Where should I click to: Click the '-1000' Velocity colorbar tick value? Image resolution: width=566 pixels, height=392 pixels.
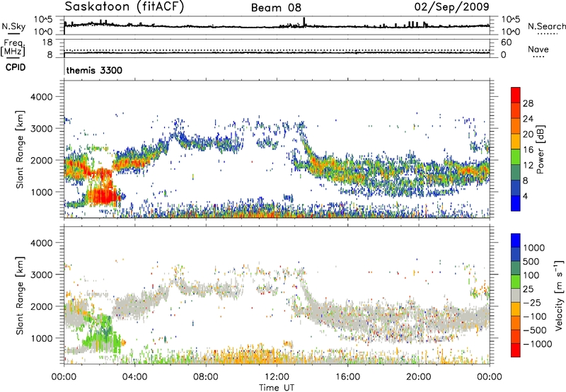538,344
